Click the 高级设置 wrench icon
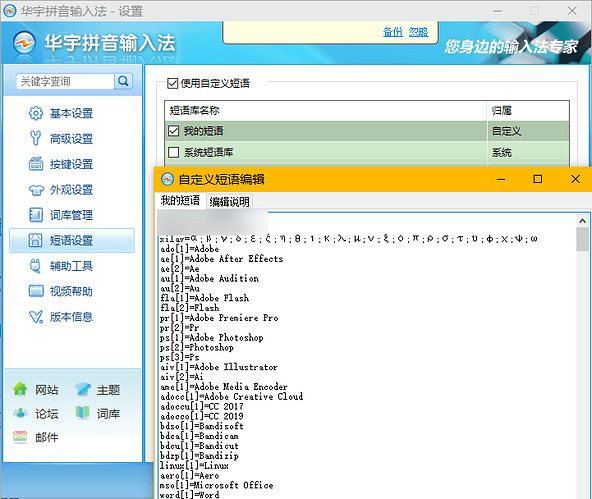The width and height of the screenshot is (592, 499). point(36,139)
